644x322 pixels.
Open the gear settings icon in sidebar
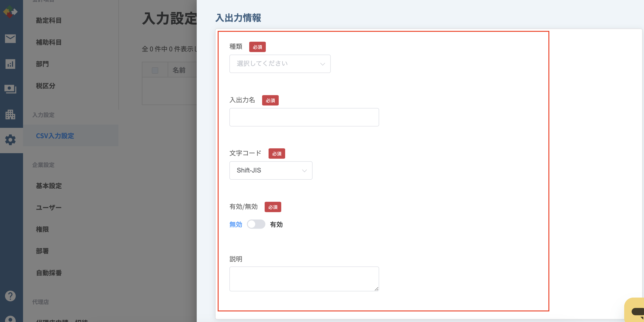coord(10,140)
